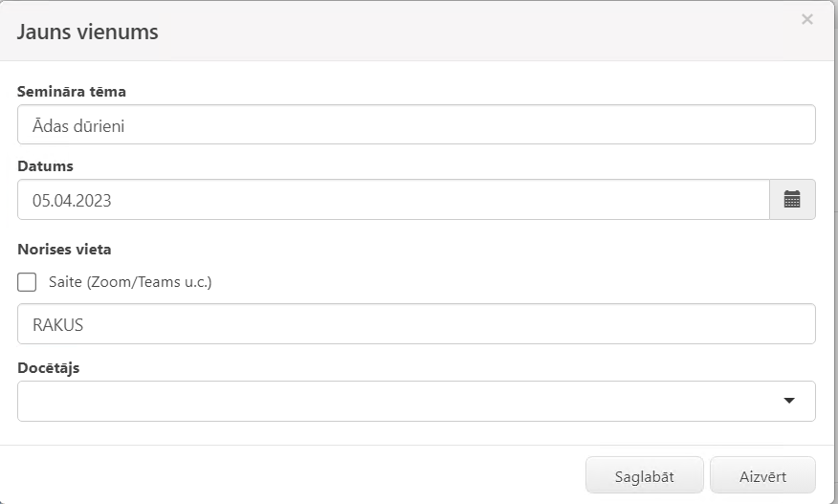Place cursor after Ādas dūrieni text

[x=125, y=126]
